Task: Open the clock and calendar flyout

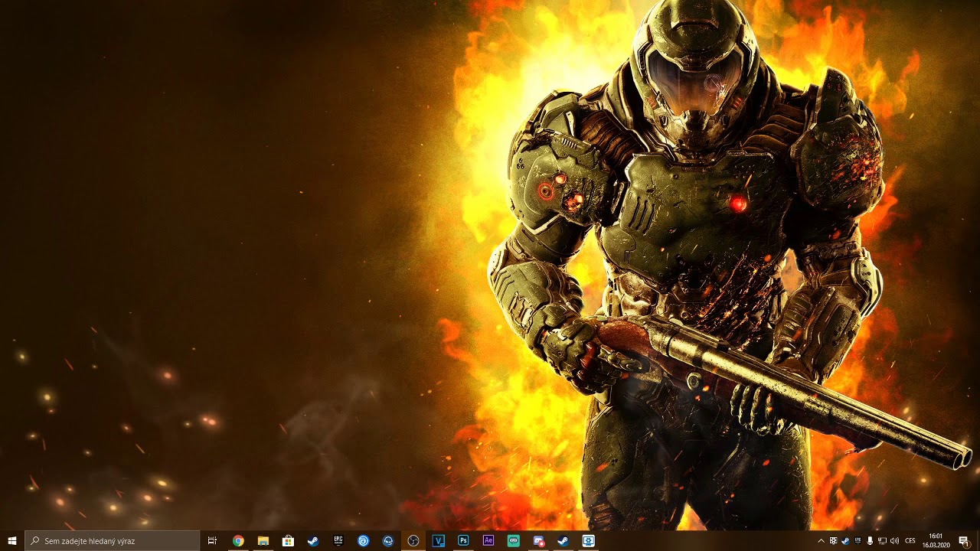Action: [936, 541]
